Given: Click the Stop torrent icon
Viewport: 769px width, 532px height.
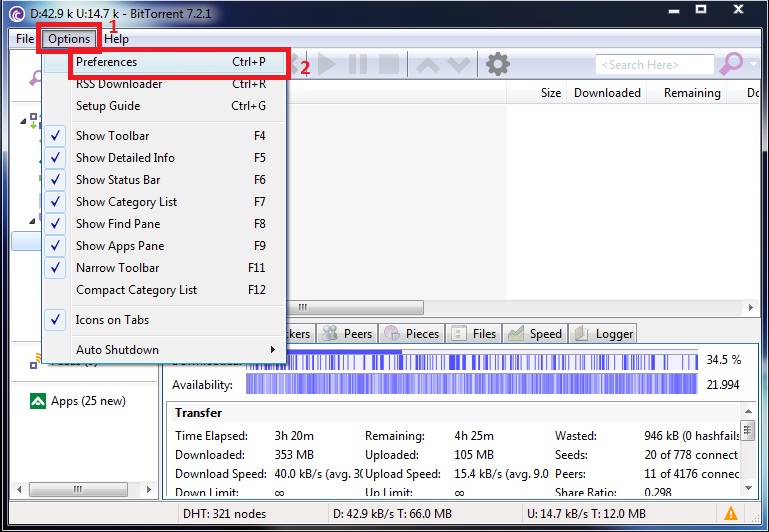Looking at the screenshot, I should point(389,64).
